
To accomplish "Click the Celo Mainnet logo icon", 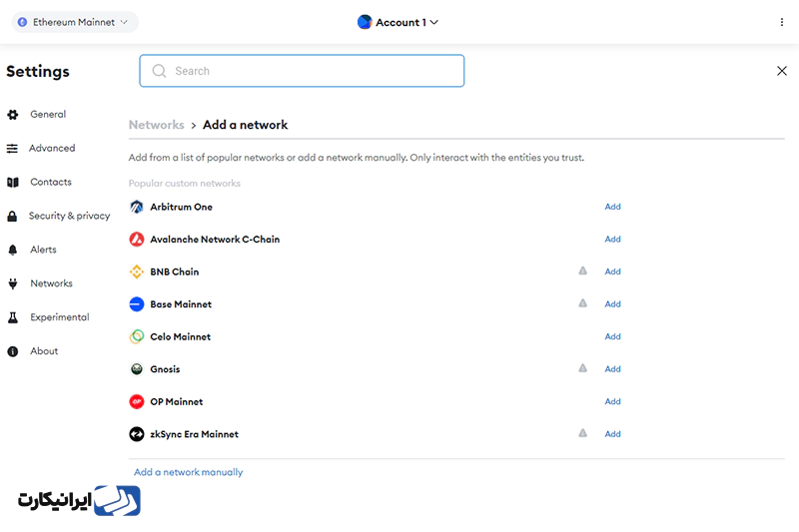I will pyautogui.click(x=137, y=336).
